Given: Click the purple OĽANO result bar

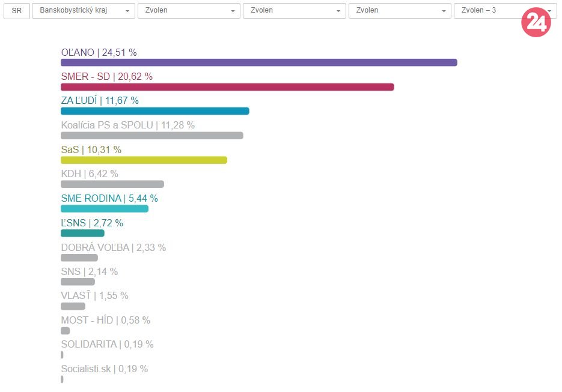Looking at the screenshot, I should [x=258, y=62].
